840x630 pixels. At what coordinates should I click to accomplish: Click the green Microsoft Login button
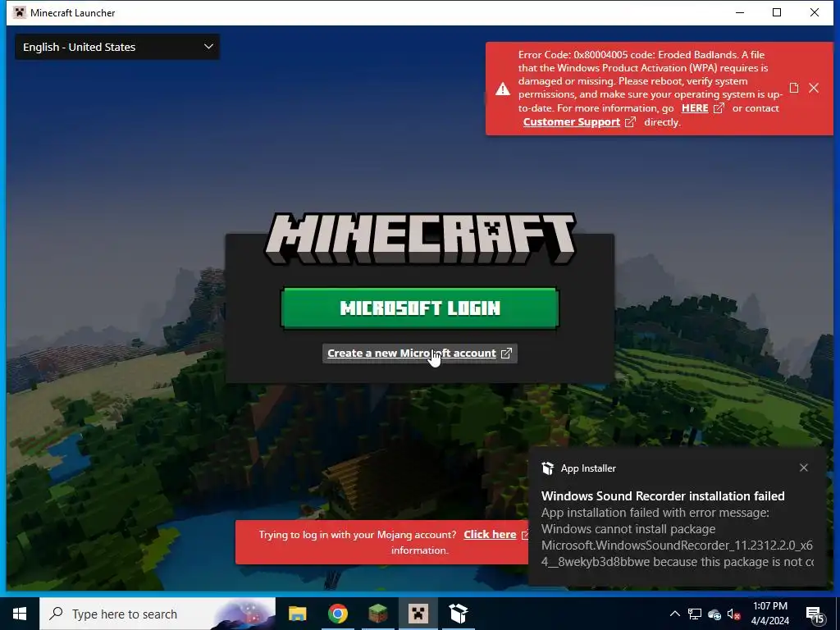click(420, 308)
